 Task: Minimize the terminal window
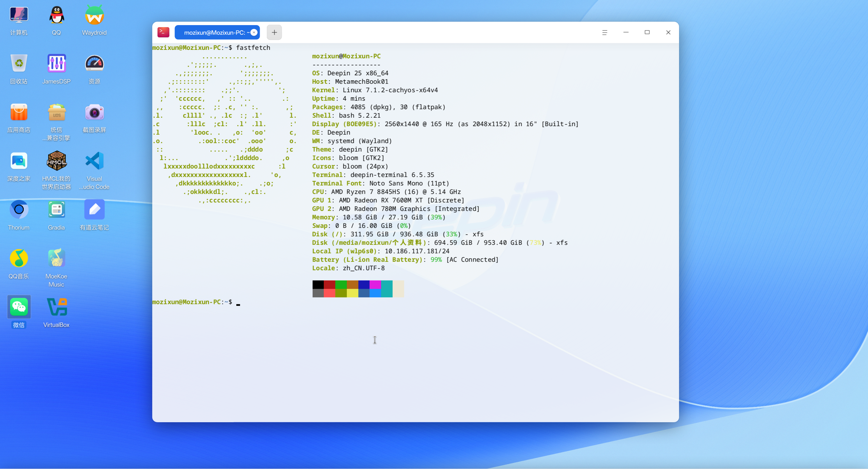pos(626,32)
